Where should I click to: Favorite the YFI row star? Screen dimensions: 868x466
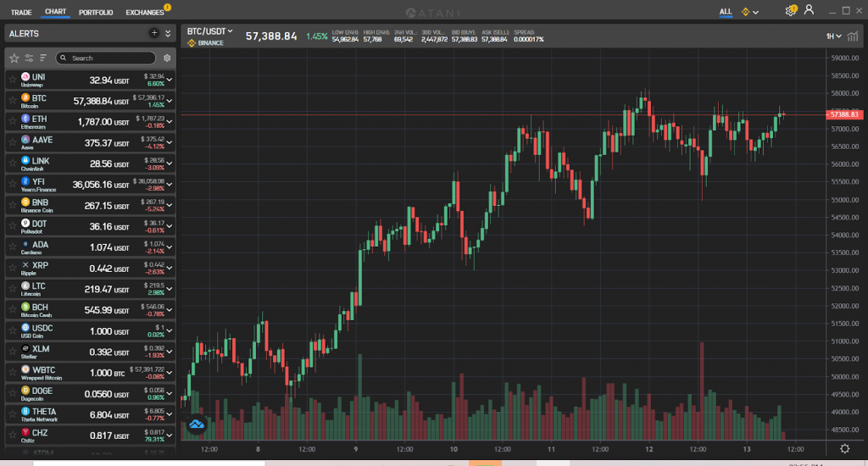click(x=12, y=185)
